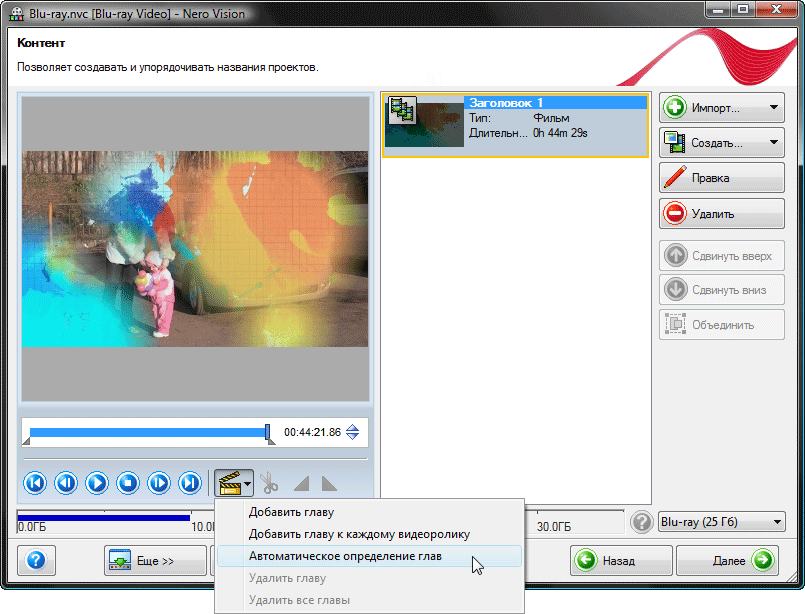Select the 'Заголовок 1' title item
The image size is (805, 614).
[x=515, y=125]
